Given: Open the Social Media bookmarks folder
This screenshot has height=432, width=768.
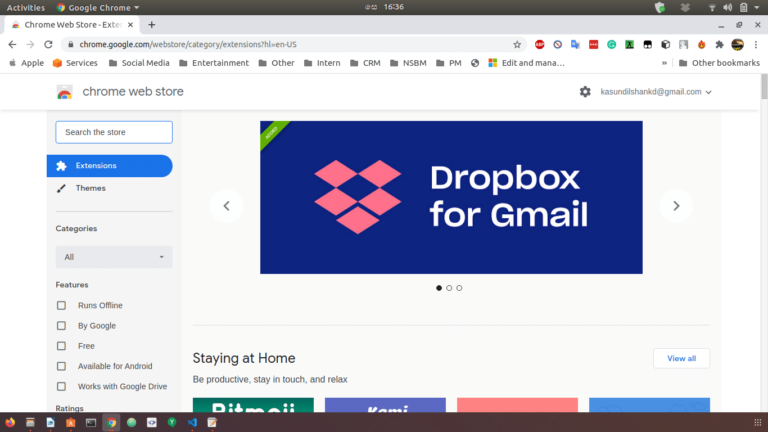Looking at the screenshot, I should pos(139,63).
